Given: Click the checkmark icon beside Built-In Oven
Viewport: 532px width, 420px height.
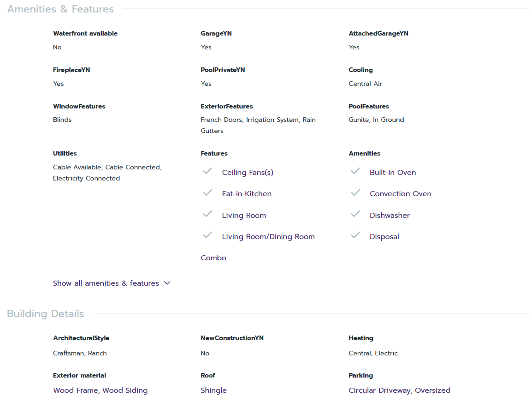Looking at the screenshot, I should coord(355,171).
